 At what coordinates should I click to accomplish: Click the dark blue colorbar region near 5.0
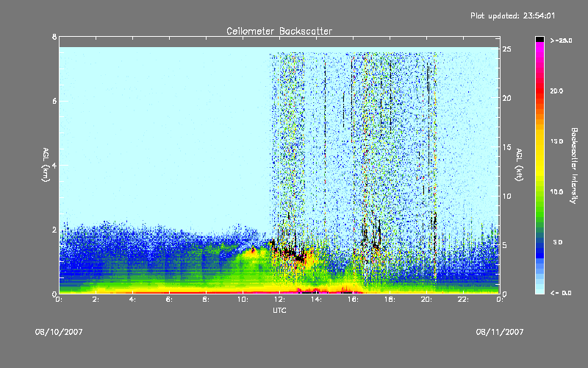pyautogui.click(x=539, y=244)
